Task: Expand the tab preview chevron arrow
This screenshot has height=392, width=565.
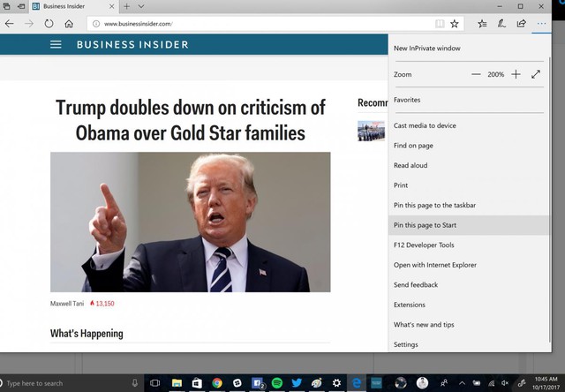Action: point(141,6)
